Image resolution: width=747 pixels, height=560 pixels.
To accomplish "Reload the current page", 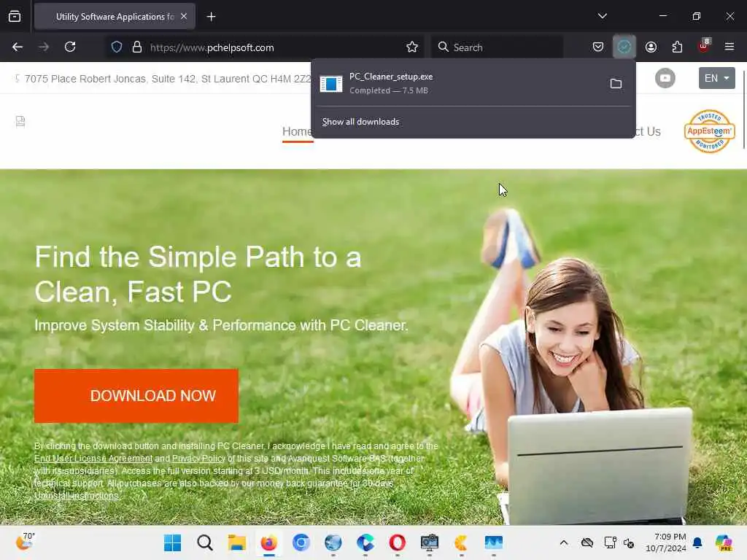I will [x=70, y=47].
